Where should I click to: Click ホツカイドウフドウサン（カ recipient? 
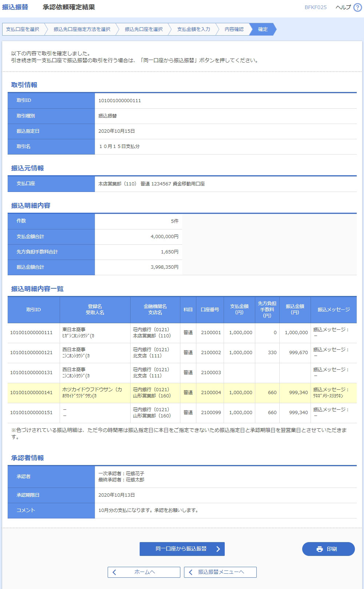[x=92, y=389]
